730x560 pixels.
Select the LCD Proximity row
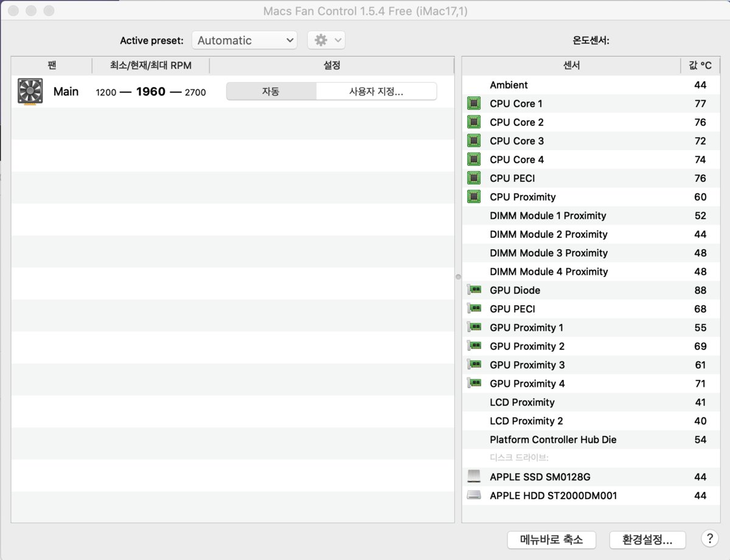point(591,403)
